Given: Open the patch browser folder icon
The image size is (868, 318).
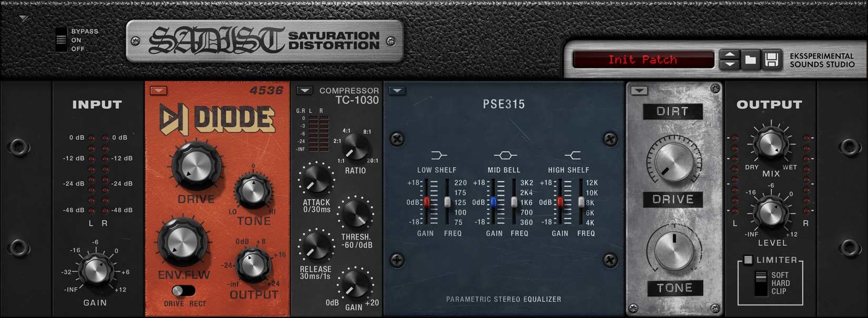Looking at the screenshot, I should pyautogui.click(x=750, y=59).
